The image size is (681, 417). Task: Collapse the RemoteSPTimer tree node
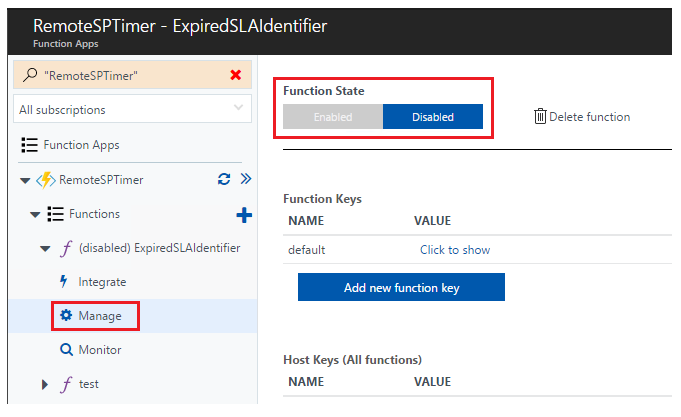click(25, 180)
